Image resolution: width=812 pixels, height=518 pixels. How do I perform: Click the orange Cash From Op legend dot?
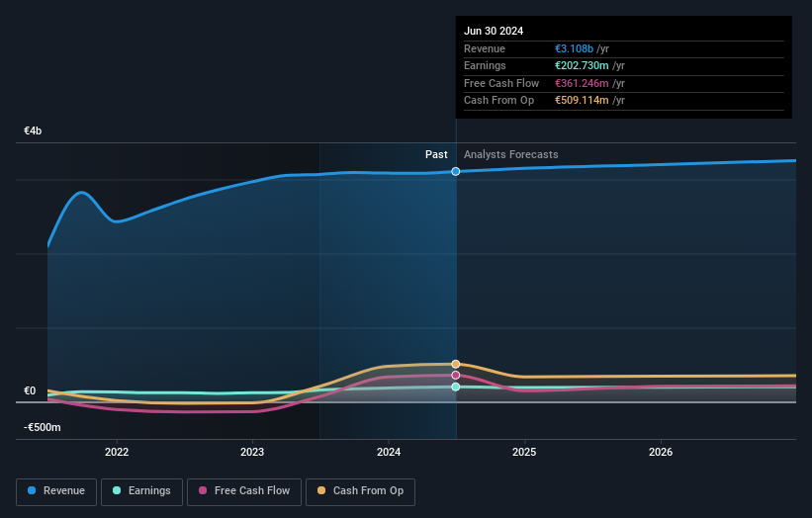click(321, 490)
